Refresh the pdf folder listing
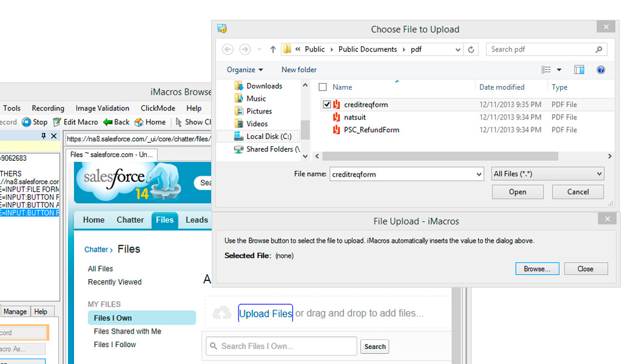 (x=471, y=50)
